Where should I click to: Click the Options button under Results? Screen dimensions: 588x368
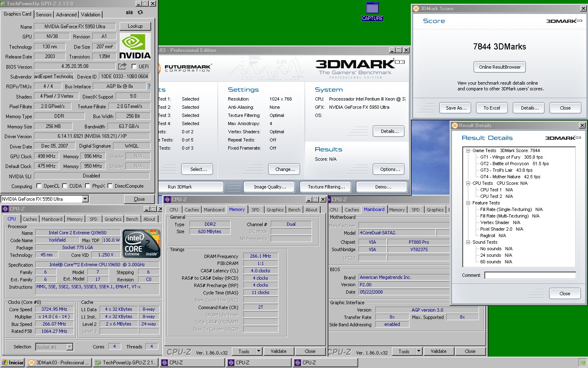[x=389, y=169]
